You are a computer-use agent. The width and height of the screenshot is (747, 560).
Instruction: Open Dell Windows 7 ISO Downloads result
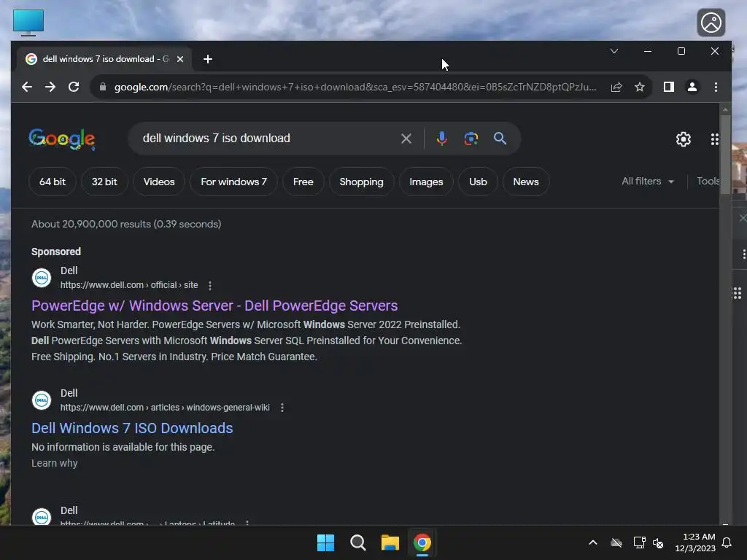pyautogui.click(x=132, y=428)
